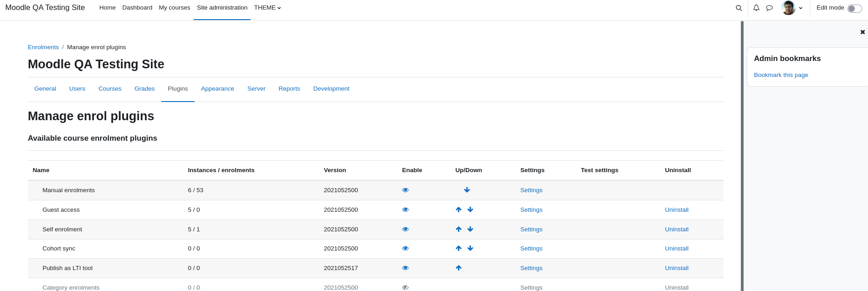
Task: Move Cohort sync up
Action: (458, 248)
